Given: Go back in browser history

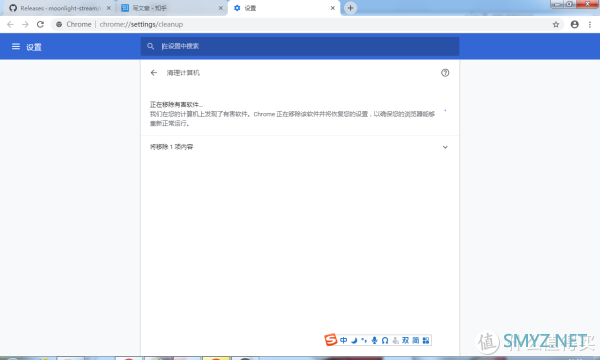Looking at the screenshot, I should (x=10, y=24).
